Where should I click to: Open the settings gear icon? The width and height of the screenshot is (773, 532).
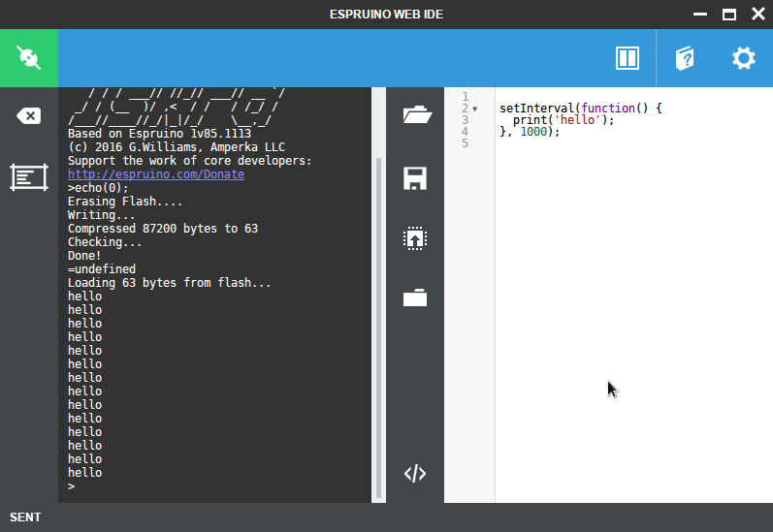pyautogui.click(x=744, y=58)
